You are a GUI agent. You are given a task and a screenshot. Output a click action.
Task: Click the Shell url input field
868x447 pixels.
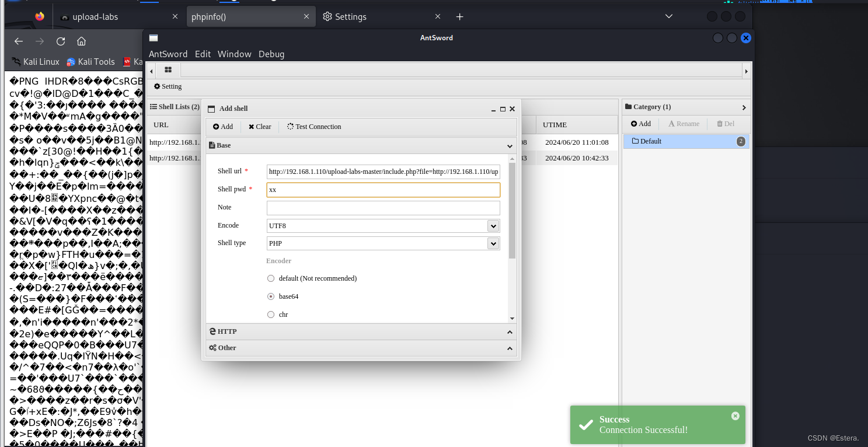pyautogui.click(x=384, y=172)
